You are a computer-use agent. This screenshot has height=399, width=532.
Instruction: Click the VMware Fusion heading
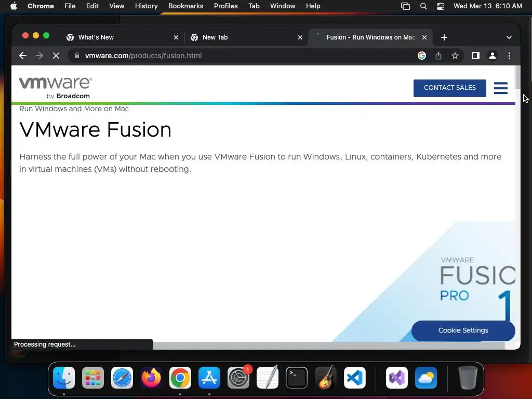pos(96,129)
